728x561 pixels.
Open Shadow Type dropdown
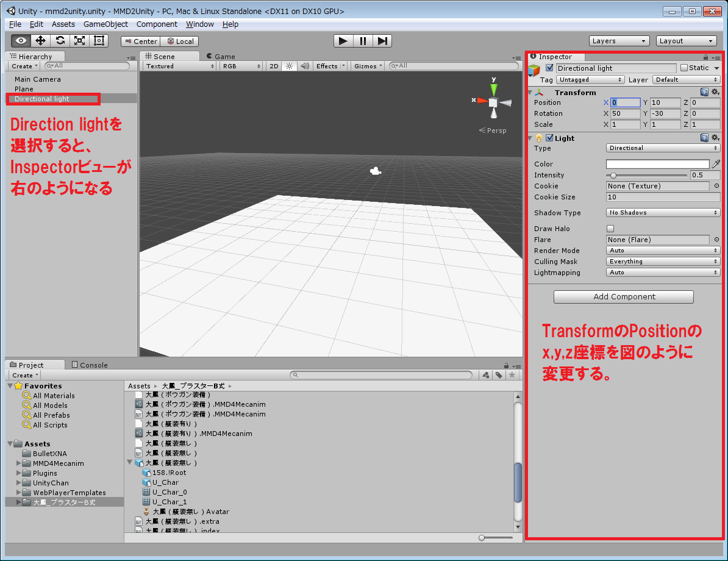coord(663,213)
